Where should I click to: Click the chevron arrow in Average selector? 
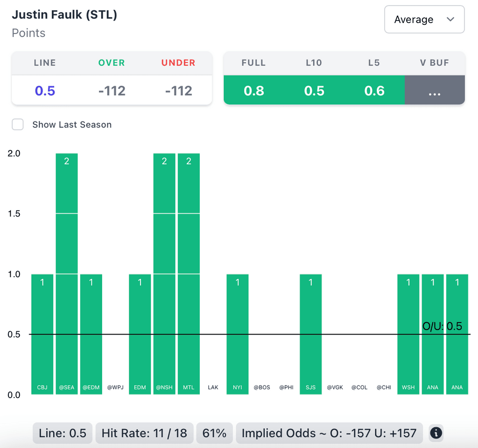pyautogui.click(x=450, y=20)
